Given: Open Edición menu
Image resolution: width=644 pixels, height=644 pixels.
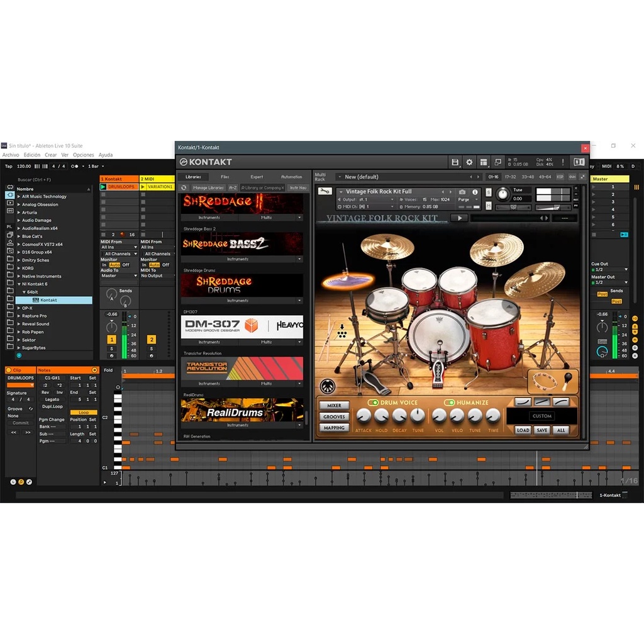Looking at the screenshot, I should (32, 155).
